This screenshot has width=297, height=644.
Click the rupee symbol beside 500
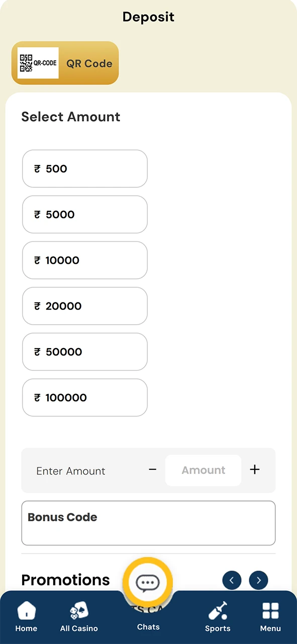pos(37,169)
